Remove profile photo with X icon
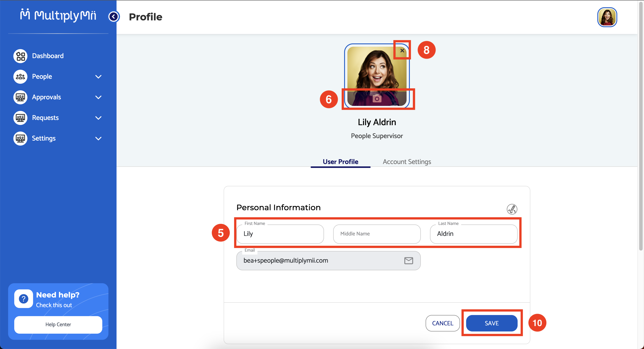 coord(402,51)
